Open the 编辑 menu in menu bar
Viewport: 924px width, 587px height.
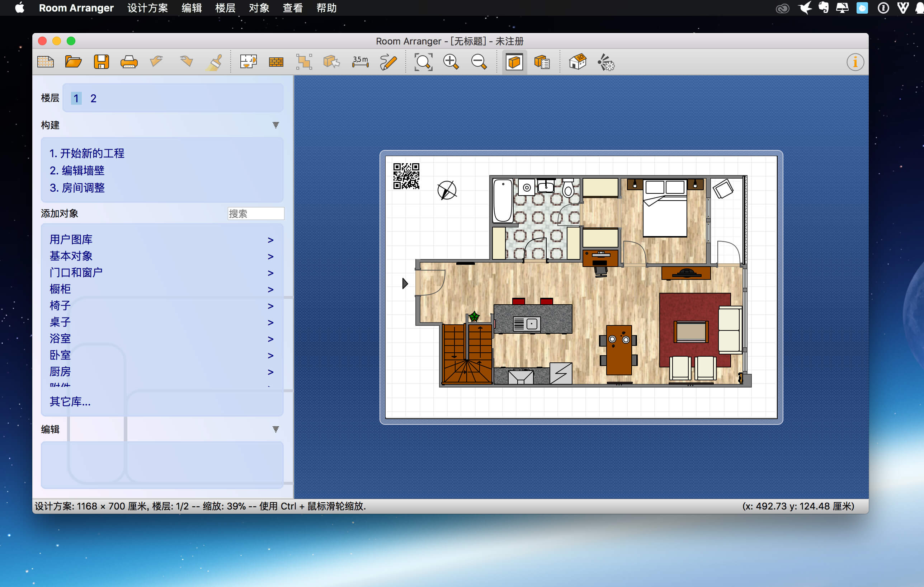(192, 8)
